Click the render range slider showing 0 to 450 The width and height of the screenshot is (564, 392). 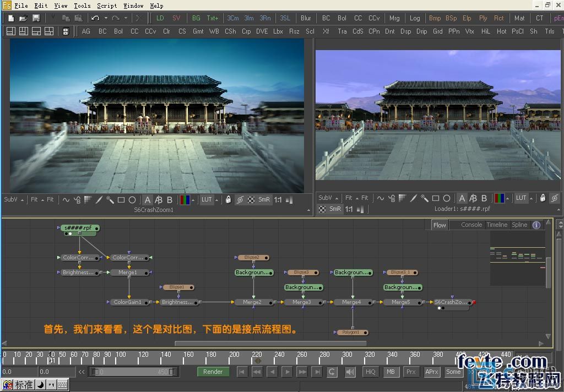[133, 372]
